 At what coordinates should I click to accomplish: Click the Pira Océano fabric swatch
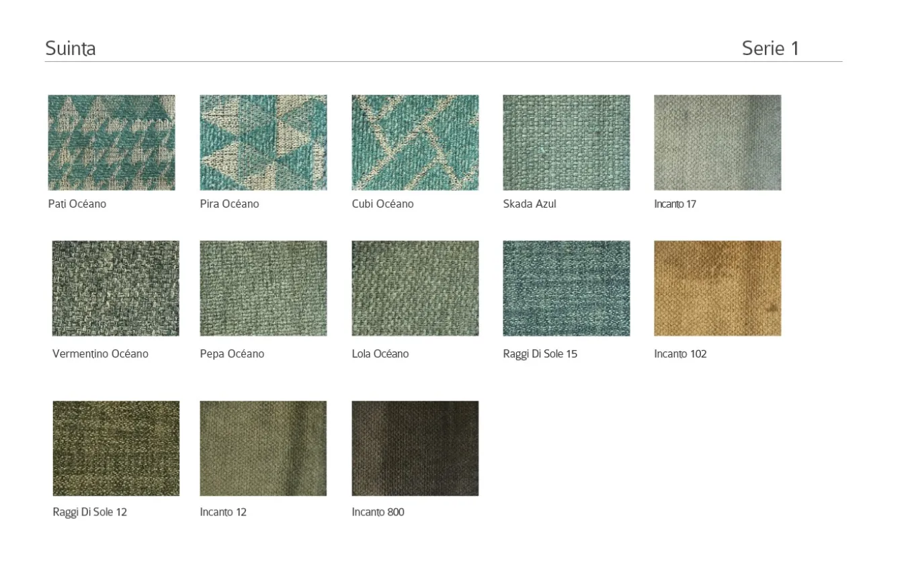[x=263, y=142]
